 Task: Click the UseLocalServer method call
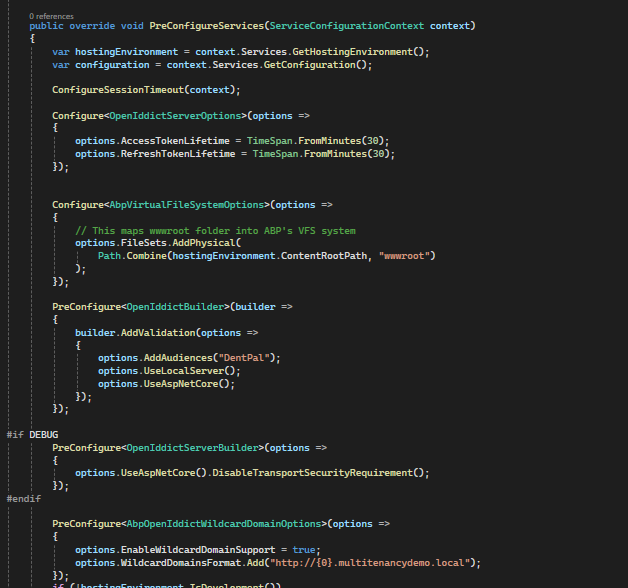tap(182, 371)
